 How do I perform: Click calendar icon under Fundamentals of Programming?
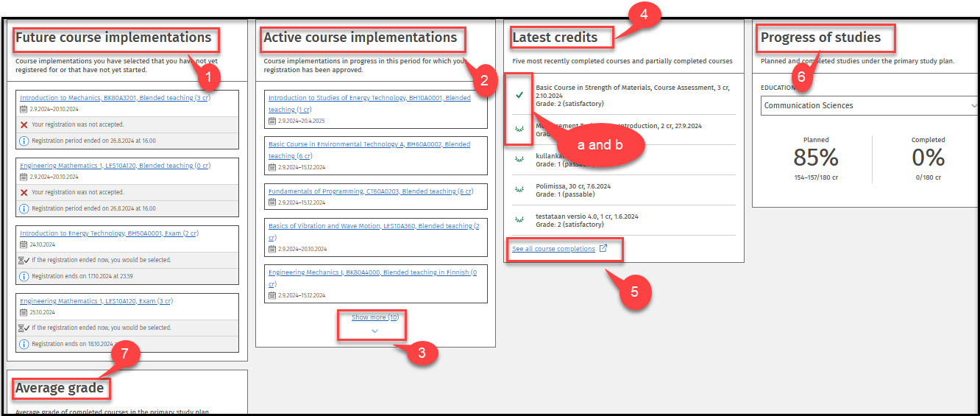(272, 202)
